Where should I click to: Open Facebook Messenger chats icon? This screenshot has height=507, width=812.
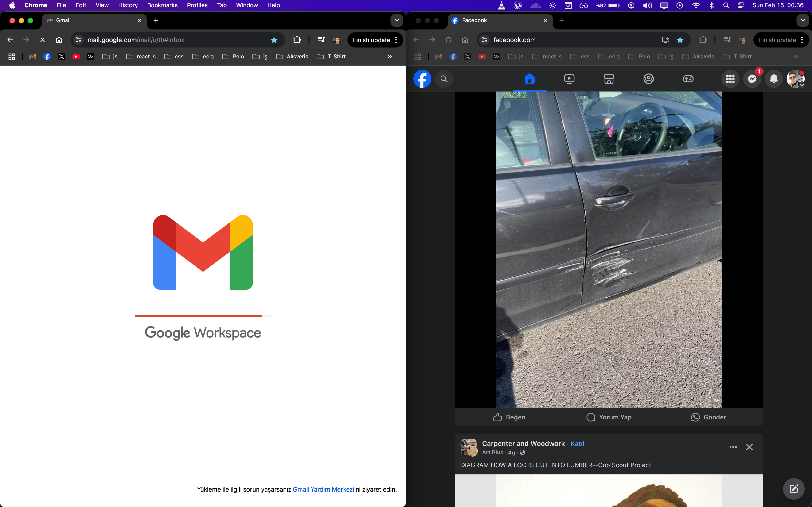(752, 79)
